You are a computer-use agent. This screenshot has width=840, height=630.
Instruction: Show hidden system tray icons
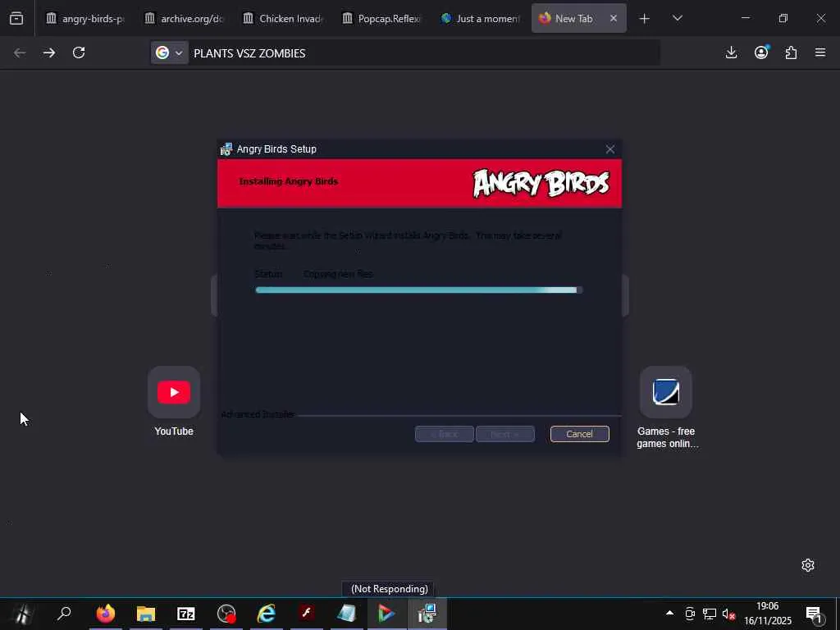click(669, 614)
